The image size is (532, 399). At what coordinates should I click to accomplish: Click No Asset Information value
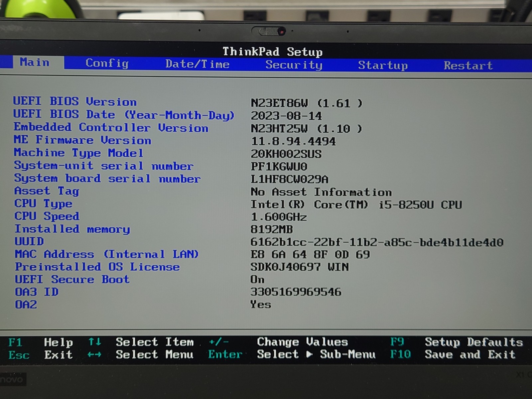tap(321, 192)
